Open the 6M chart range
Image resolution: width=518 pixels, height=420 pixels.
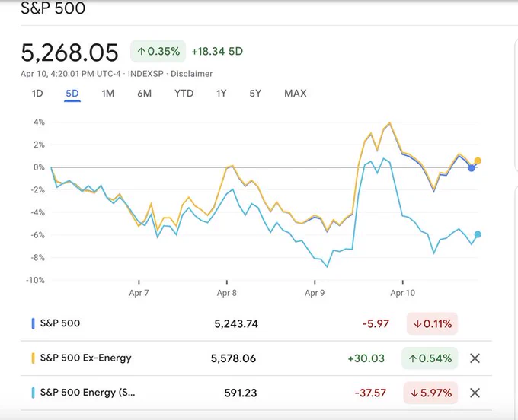point(145,94)
